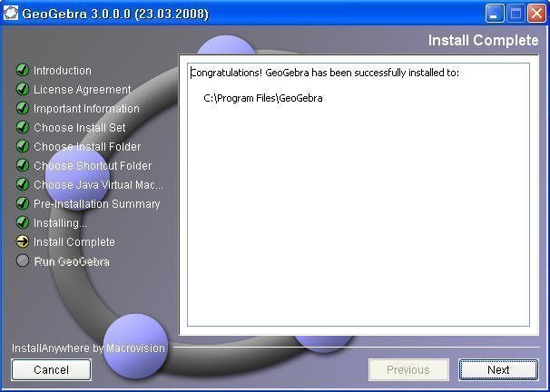Screen dimensions: 550x392
Task: Click the Pre-Installation Summary step label
Action: [97, 204]
